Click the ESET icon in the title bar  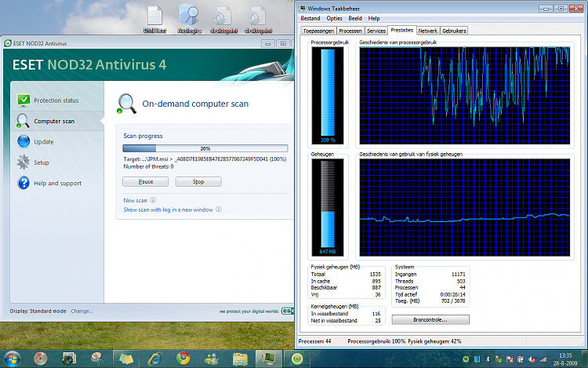point(8,43)
